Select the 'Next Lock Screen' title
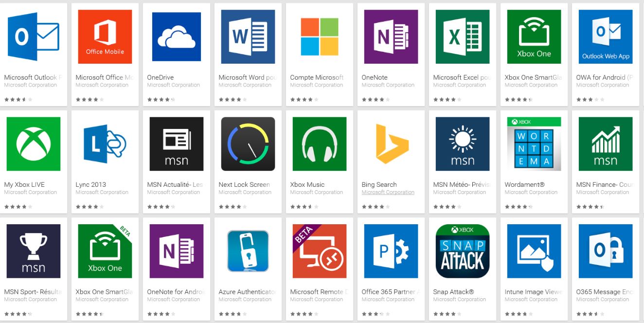Screen dimensions: 644x323 click(244, 184)
